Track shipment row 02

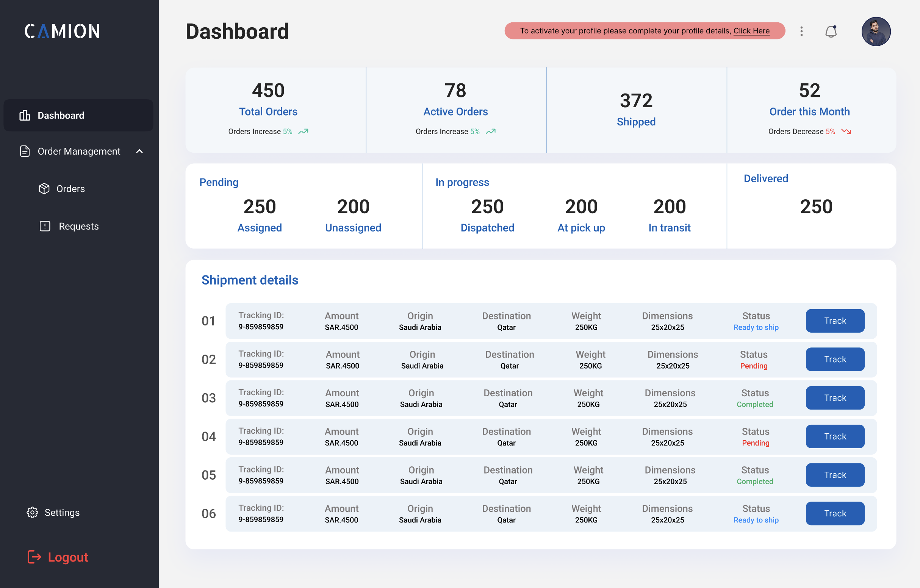coord(835,359)
